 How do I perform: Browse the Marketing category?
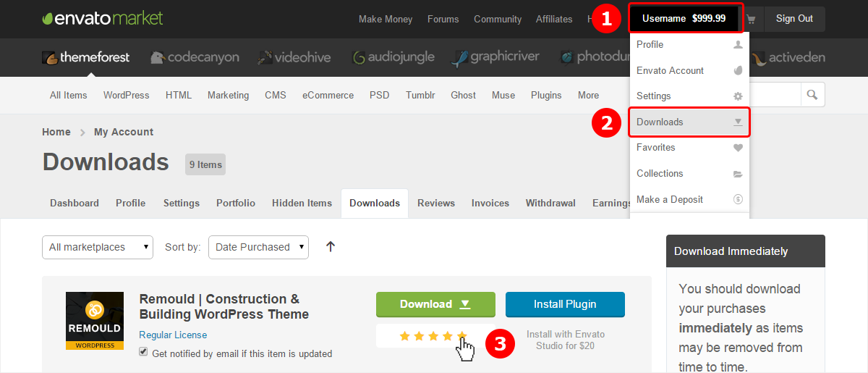(228, 95)
